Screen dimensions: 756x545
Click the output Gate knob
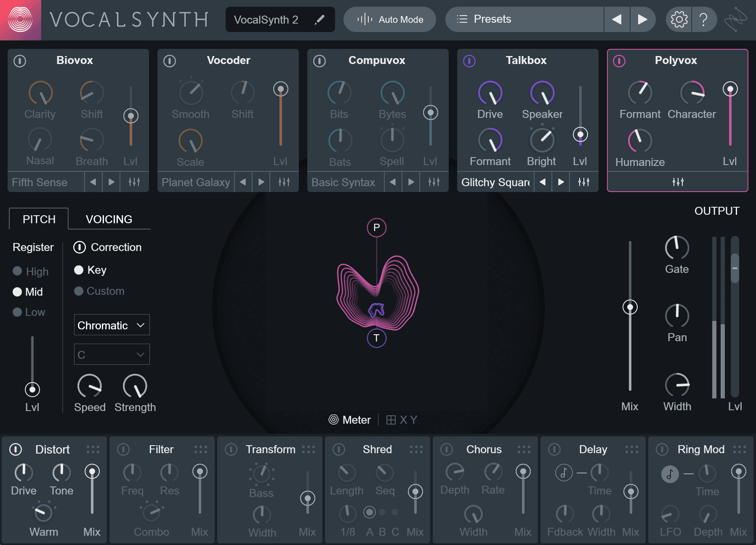(677, 248)
